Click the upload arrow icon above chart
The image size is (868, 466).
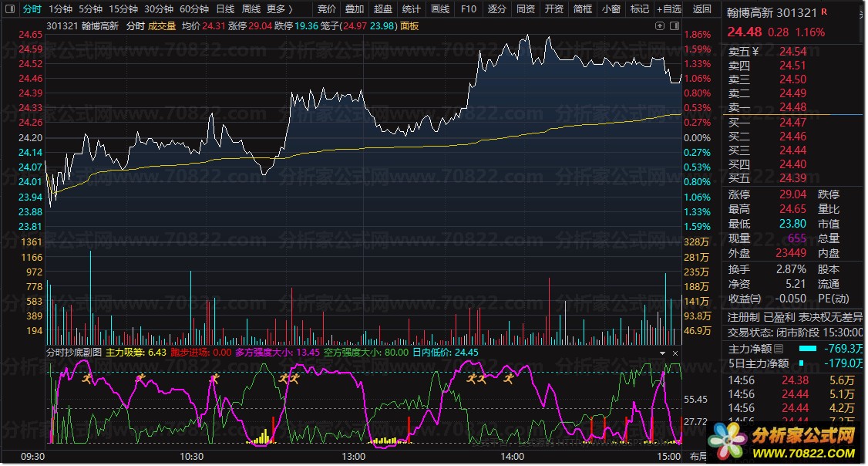[x=661, y=25]
